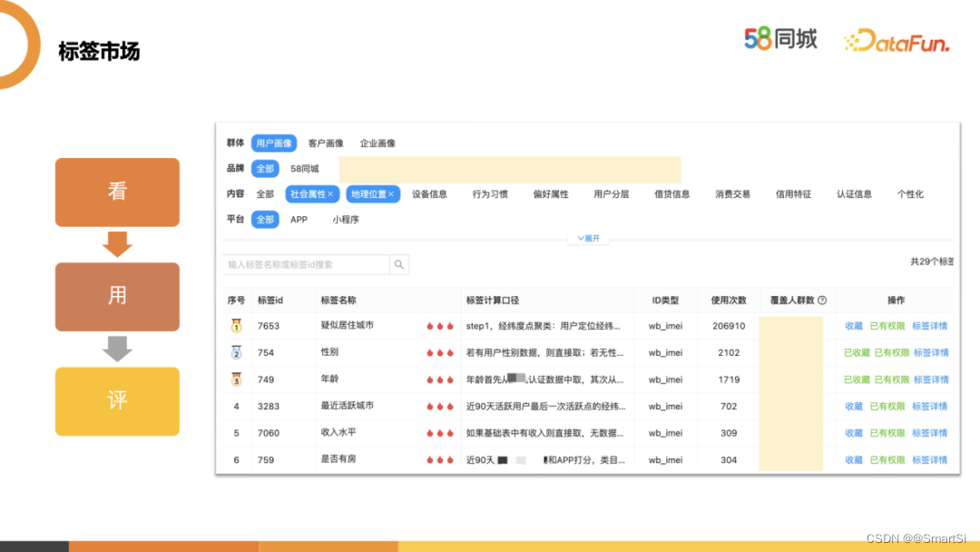Click the tag name 最近活跃城市
The image size is (980, 552).
348,406
